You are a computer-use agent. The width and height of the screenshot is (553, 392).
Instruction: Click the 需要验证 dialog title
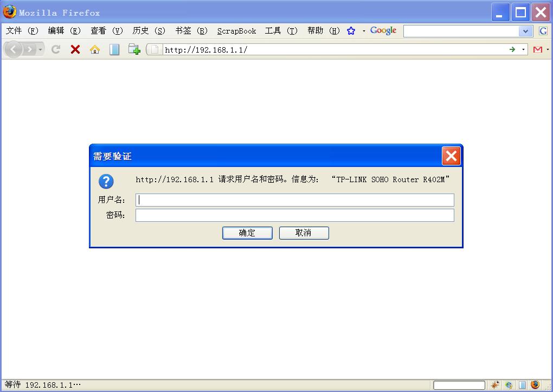pyautogui.click(x=113, y=156)
